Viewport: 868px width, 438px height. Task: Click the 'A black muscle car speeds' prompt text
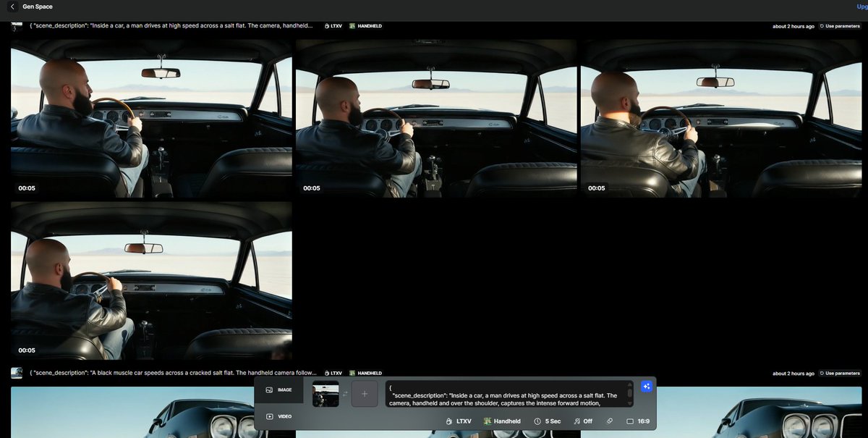tap(171, 373)
